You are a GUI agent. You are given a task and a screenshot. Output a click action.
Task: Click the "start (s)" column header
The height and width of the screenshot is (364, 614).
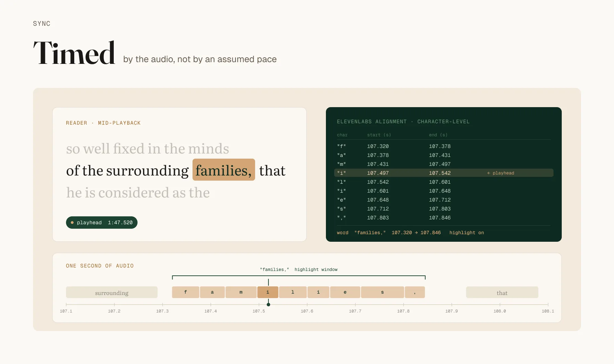[379, 135]
